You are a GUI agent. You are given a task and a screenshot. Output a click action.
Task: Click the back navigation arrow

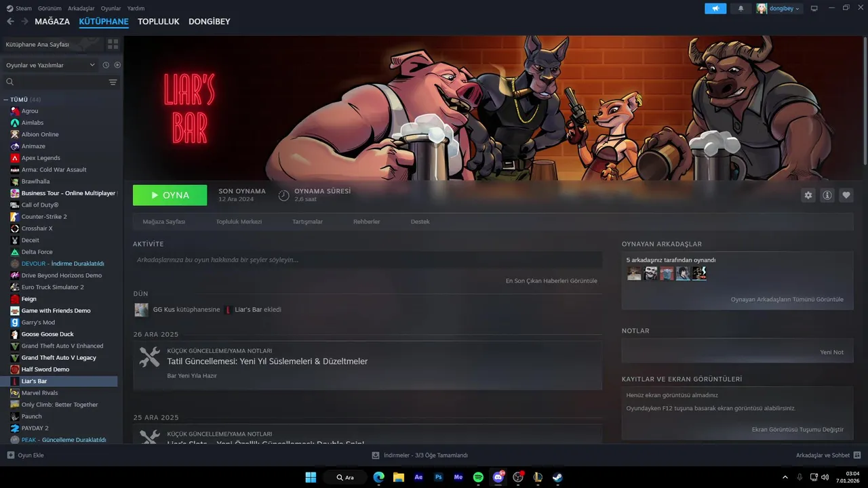[10, 22]
